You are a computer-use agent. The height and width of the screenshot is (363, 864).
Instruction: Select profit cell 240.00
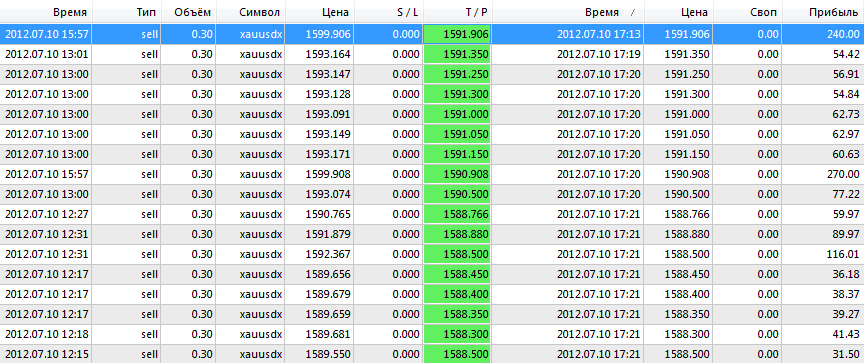pos(823,34)
